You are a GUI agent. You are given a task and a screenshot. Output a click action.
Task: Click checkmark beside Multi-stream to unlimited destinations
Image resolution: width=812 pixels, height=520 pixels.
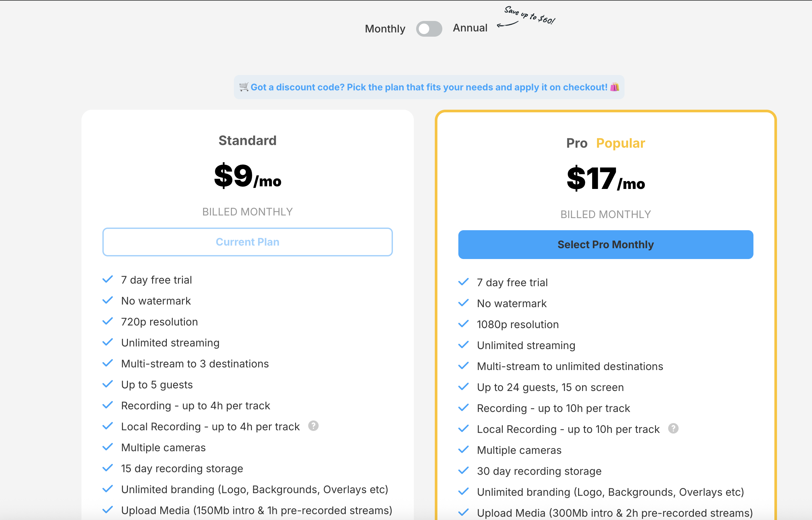(464, 366)
